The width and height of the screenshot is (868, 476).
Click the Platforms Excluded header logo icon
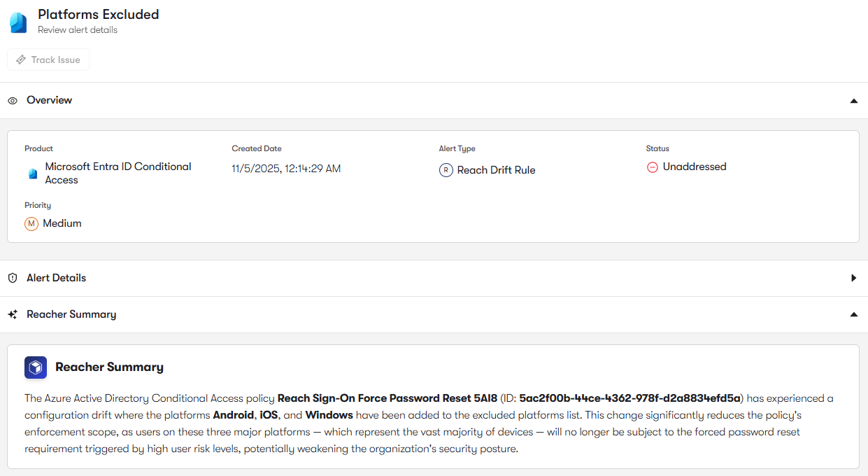18,22
